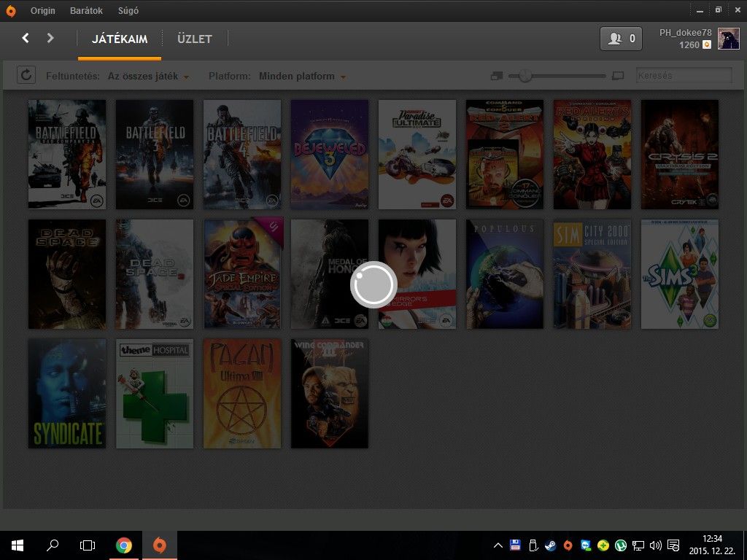Screen dimensions: 747x560
Task: Select Pagan Ultima VIII cover
Action: pyautogui.click(x=242, y=393)
